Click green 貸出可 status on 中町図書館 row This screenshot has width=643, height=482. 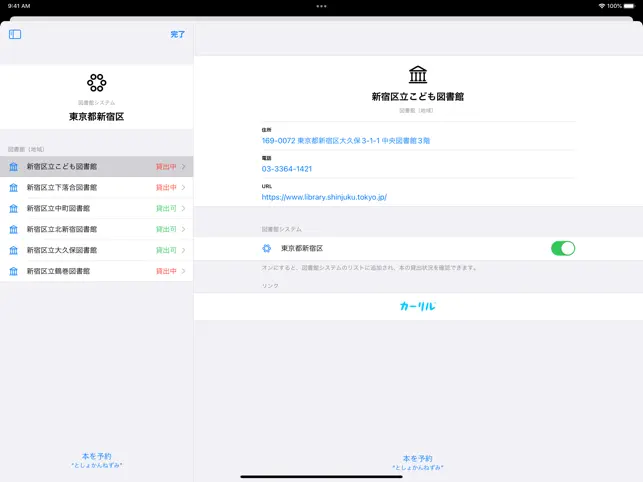[x=166, y=208]
